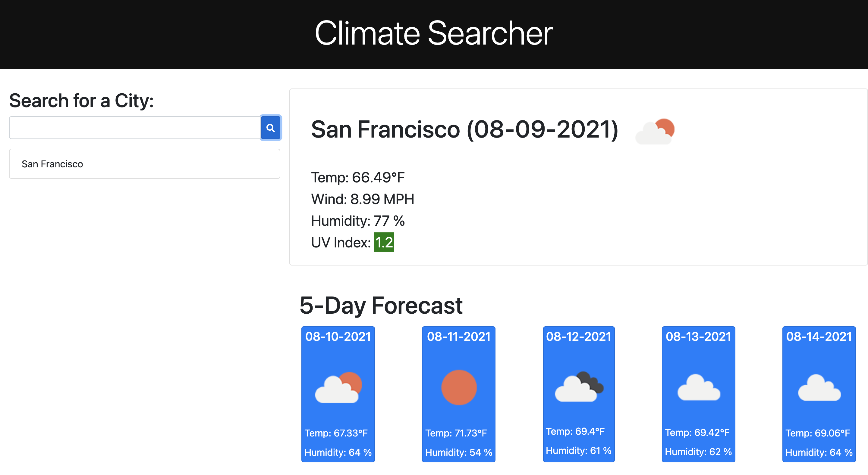
Task: Focus the city search text field
Action: pos(135,128)
